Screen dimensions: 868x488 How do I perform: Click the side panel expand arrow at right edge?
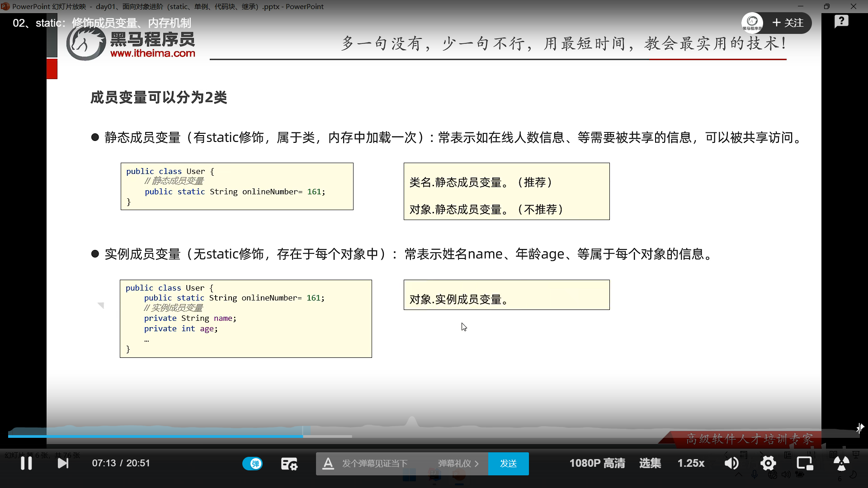tap(860, 427)
